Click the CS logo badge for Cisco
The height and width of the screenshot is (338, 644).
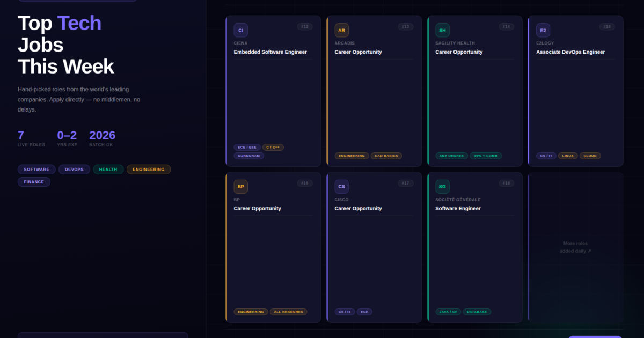click(x=341, y=187)
